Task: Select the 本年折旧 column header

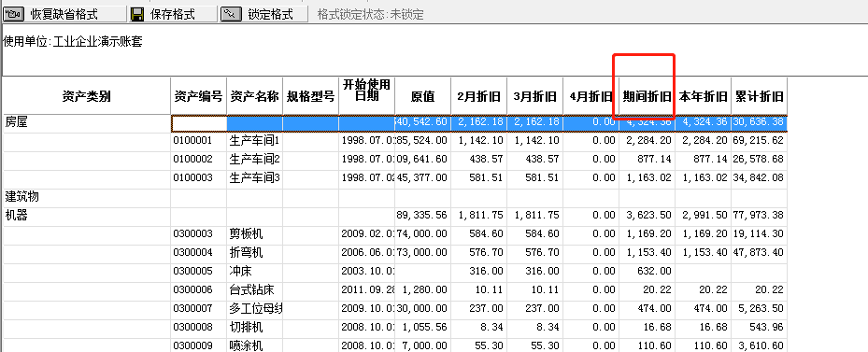Action: (703, 96)
